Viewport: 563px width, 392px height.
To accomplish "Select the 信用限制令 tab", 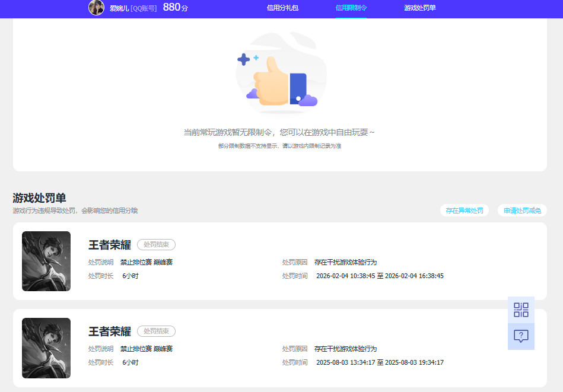I will coord(351,8).
